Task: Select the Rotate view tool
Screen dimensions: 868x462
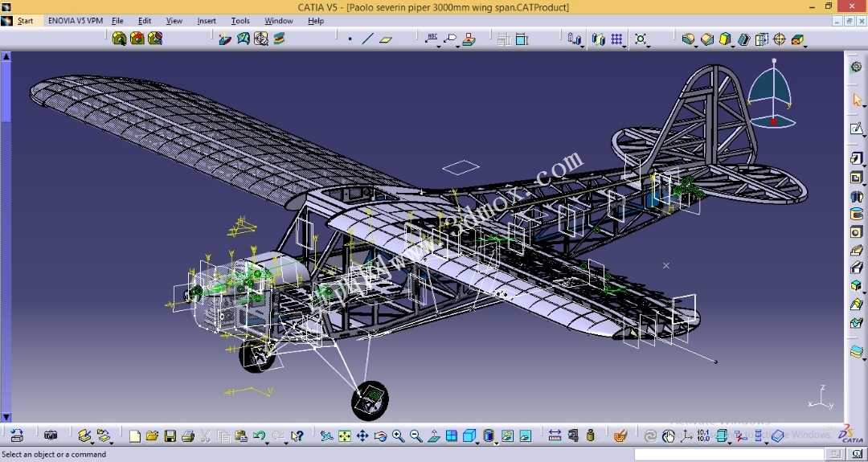Action: [x=379, y=436]
